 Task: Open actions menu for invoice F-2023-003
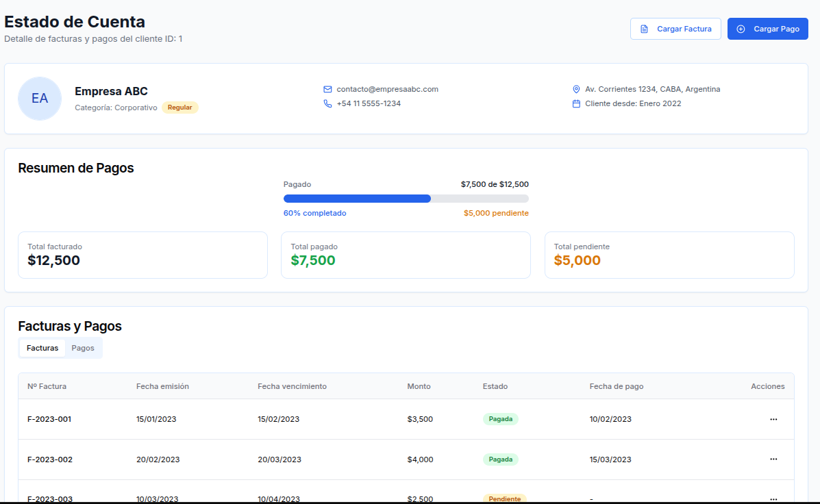pyautogui.click(x=773, y=499)
